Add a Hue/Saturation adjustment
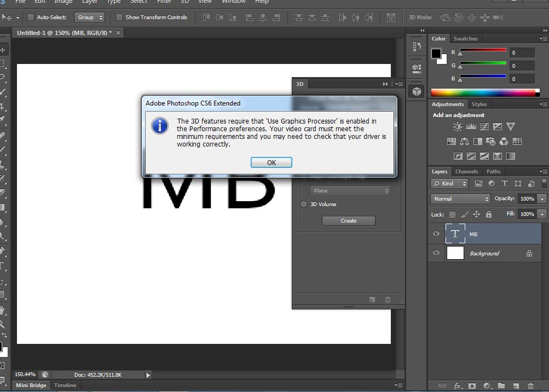Image resolution: width=549 pixels, height=392 pixels. (x=452, y=141)
